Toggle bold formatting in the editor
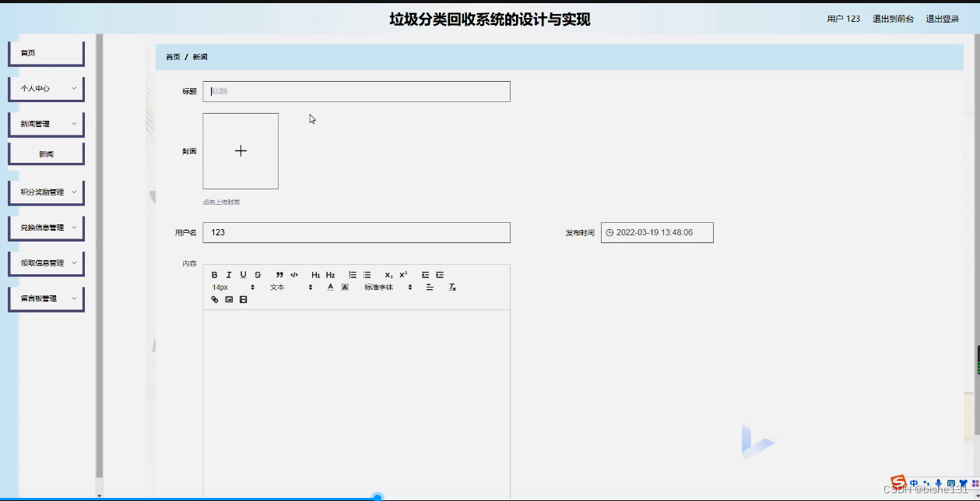The height and width of the screenshot is (501, 980). (x=214, y=274)
